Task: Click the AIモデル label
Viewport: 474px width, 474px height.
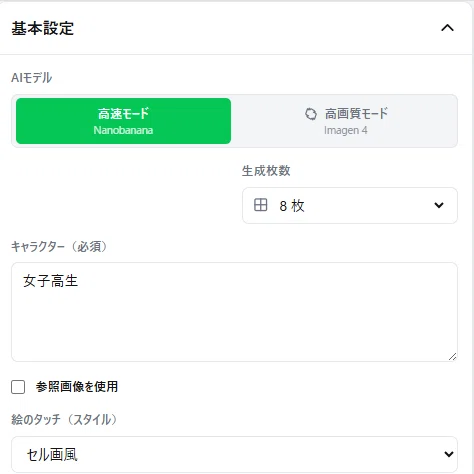Action: [x=32, y=78]
